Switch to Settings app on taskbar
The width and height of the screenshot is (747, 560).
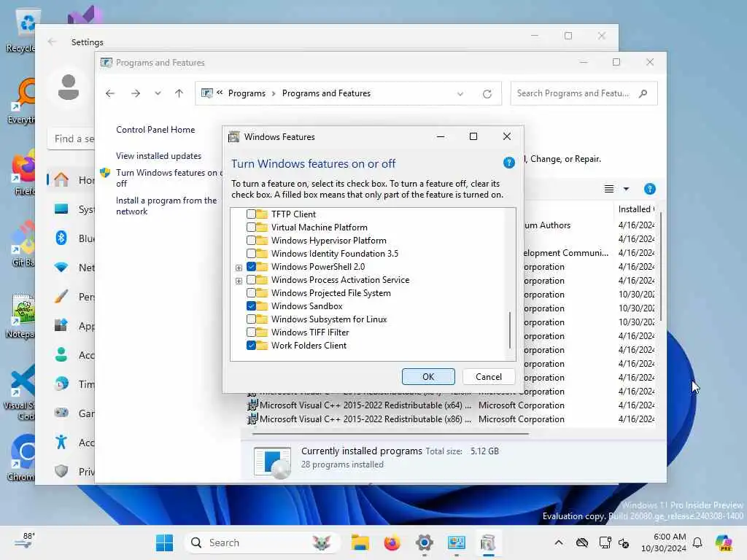pos(424,542)
